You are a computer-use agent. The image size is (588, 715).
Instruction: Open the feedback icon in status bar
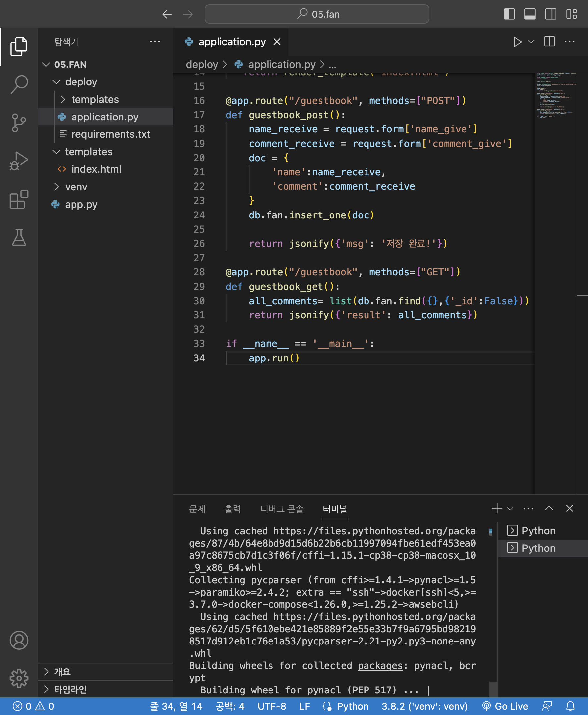(x=546, y=706)
